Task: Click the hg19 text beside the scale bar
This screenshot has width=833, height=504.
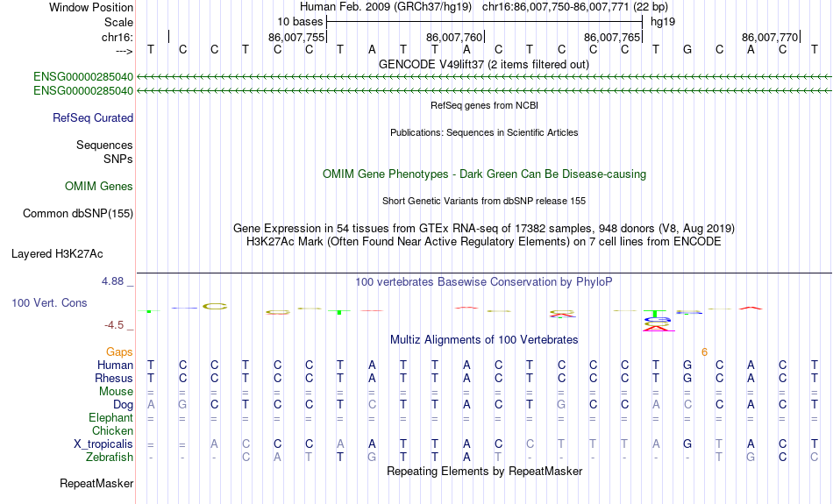Action: click(663, 22)
